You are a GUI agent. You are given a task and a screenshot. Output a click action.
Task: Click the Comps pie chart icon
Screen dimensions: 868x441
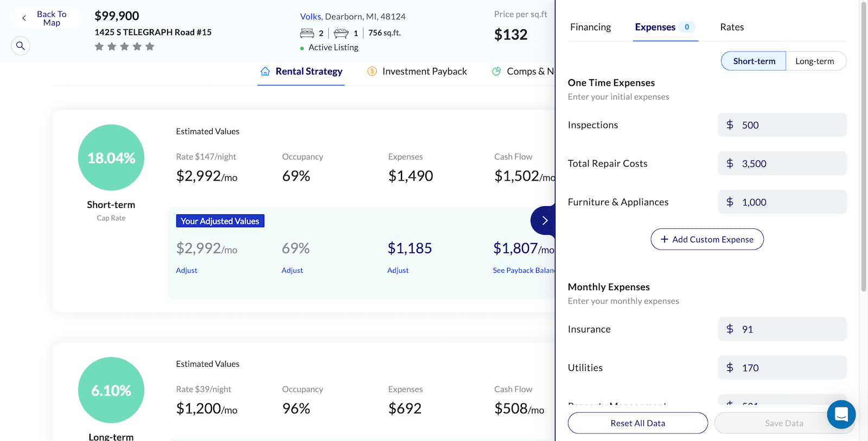click(496, 71)
